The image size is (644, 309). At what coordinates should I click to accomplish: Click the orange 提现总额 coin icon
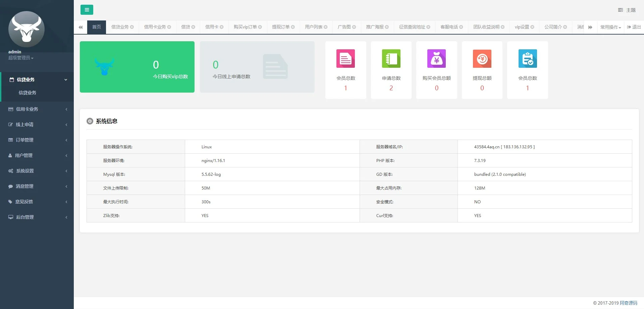click(482, 59)
